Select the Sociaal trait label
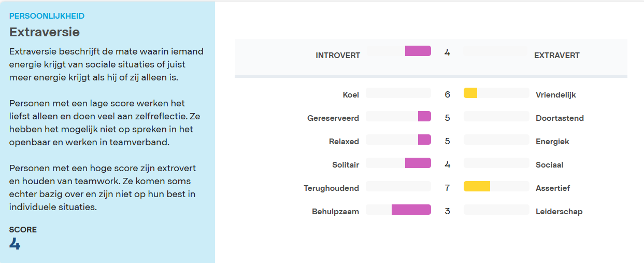 pyautogui.click(x=549, y=165)
